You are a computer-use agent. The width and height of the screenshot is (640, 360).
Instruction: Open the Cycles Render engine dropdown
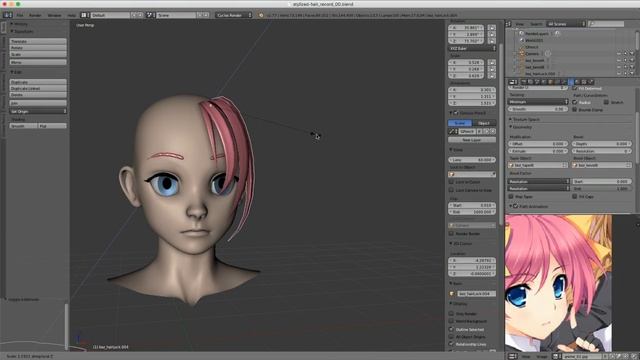[x=234, y=15]
